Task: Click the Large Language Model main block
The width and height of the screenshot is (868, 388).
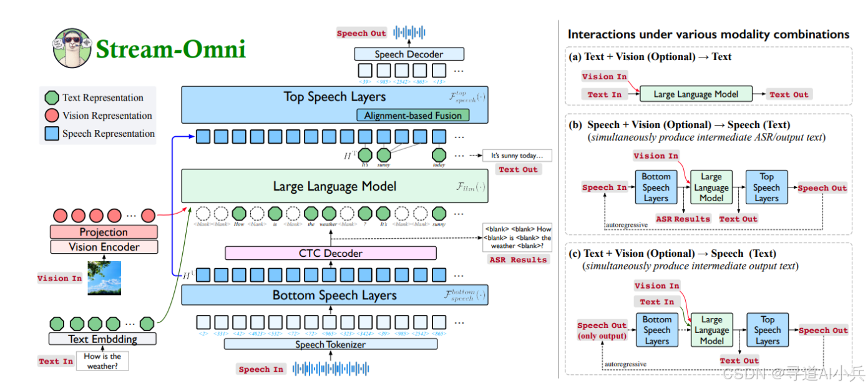Action: (x=335, y=186)
